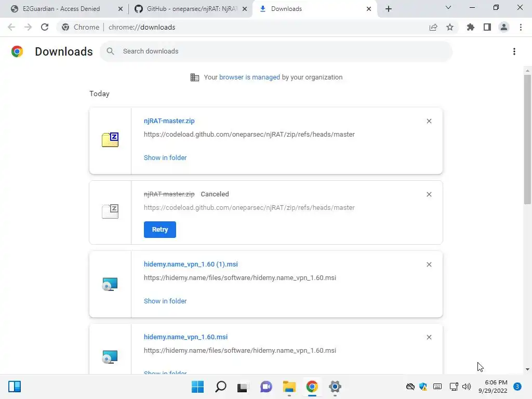Focus the Search downloads field
This screenshot has height=399, width=532.
(x=276, y=51)
